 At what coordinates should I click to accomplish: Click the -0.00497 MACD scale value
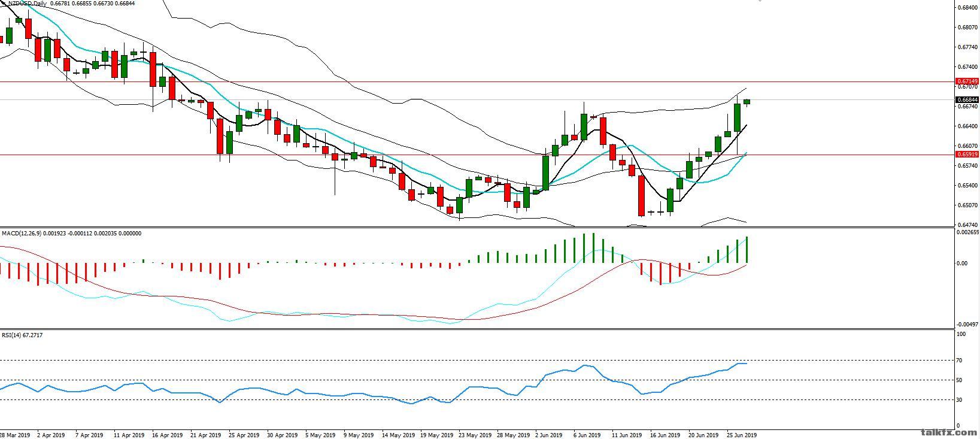[x=967, y=325]
